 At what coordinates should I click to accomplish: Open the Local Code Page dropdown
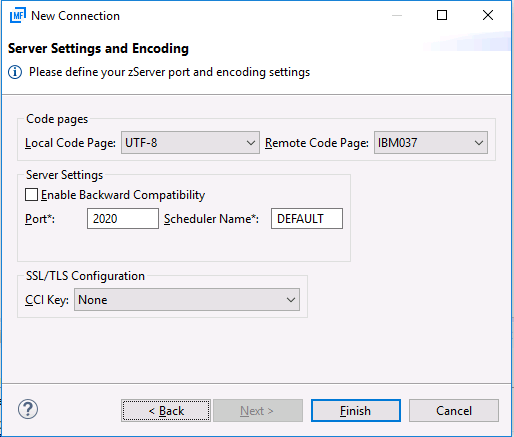click(x=190, y=143)
